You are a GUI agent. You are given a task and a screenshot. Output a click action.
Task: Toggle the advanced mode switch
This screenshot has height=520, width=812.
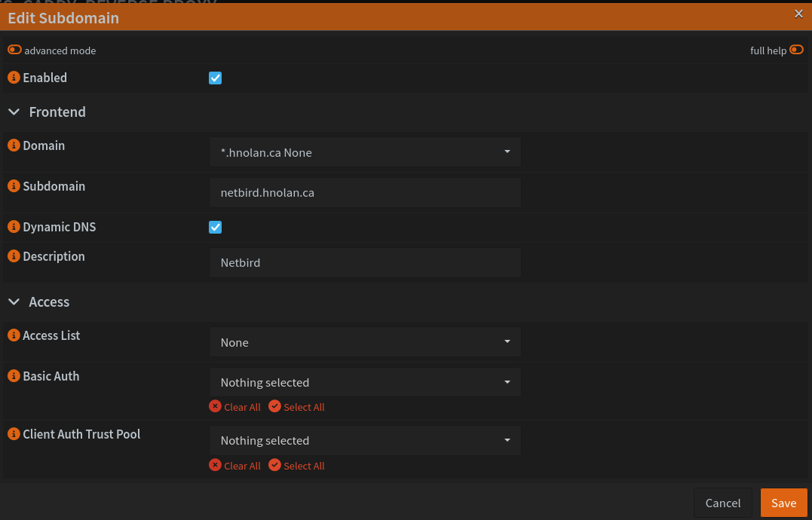[14, 50]
